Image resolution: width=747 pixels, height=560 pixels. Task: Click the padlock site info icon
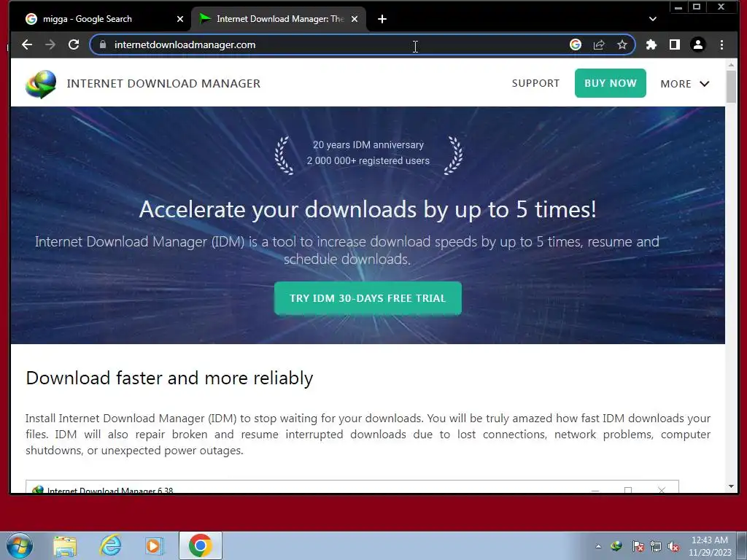coord(102,44)
